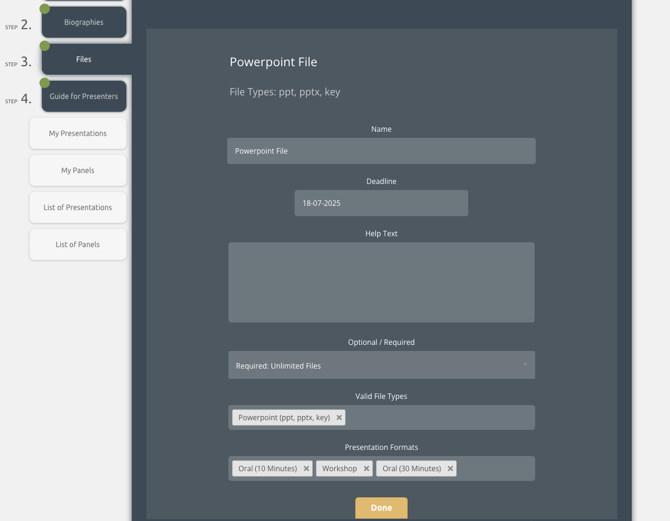The width and height of the screenshot is (670, 521).
Task: Switch to the Files step
Action: (x=84, y=59)
